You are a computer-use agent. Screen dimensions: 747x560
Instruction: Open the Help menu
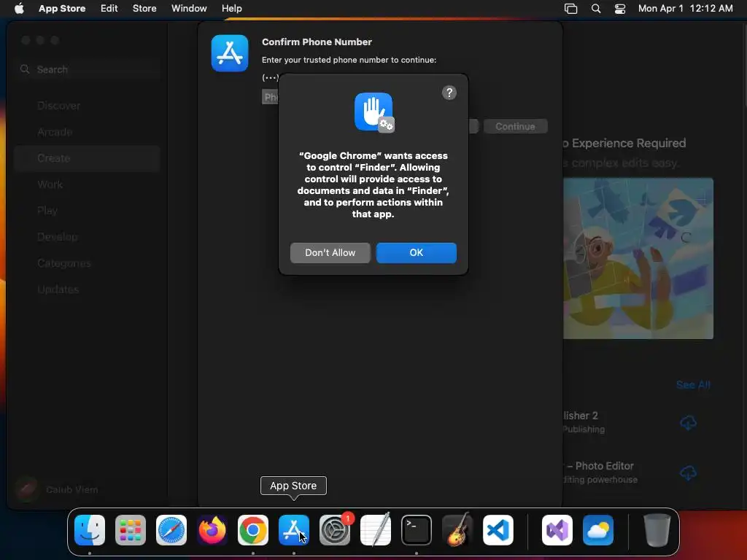231,8
